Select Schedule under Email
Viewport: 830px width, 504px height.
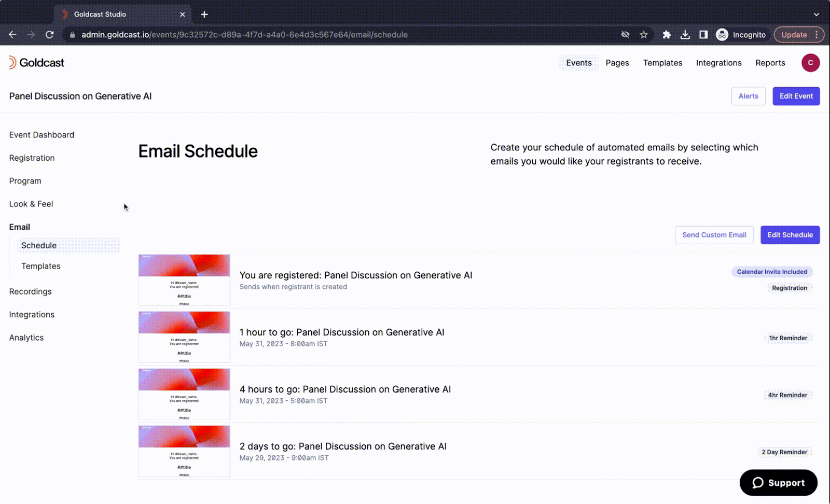click(x=68, y=245)
